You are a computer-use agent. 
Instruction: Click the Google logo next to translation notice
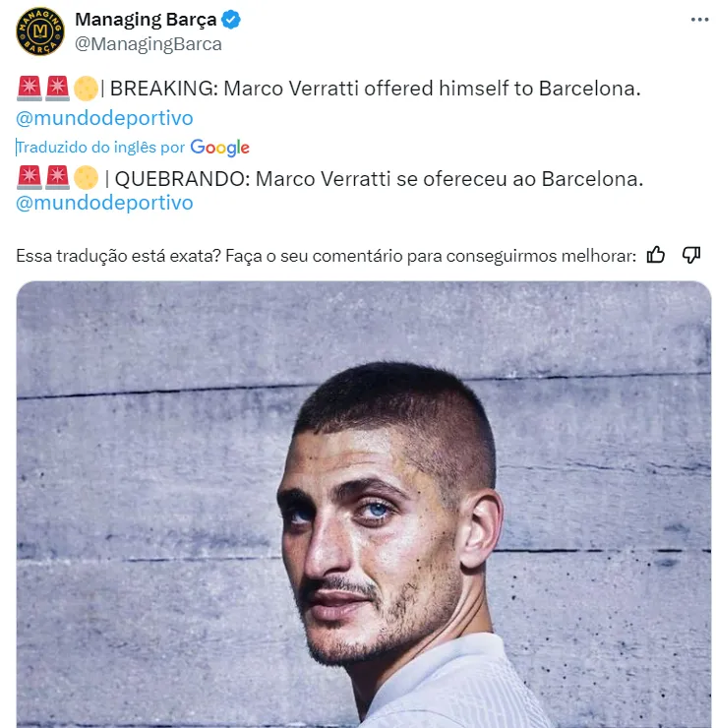click(x=220, y=148)
